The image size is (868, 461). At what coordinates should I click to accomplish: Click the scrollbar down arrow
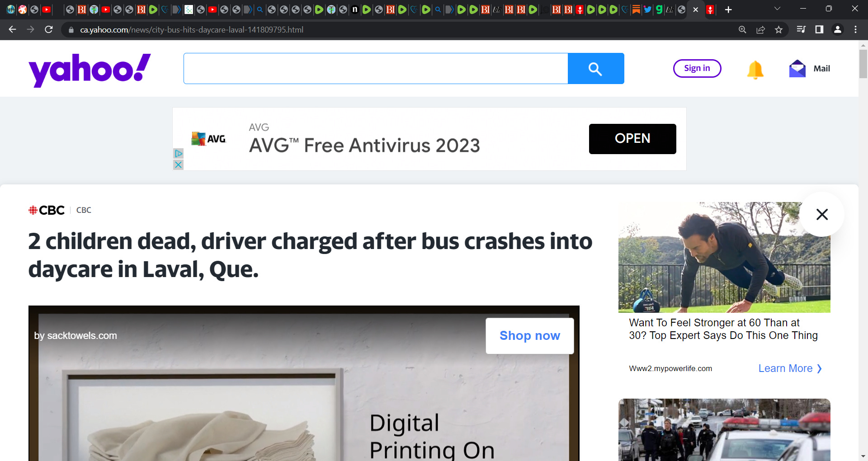(x=863, y=456)
